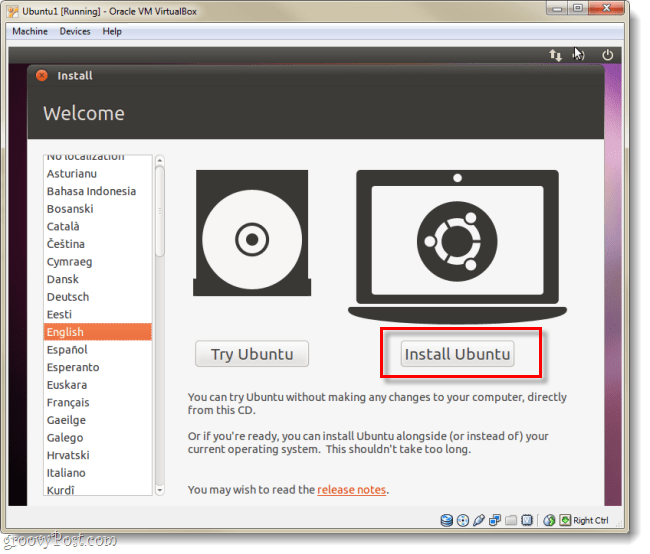The image size is (650, 554).
Task: Maximize the VirtualBox window
Action: point(578,8)
